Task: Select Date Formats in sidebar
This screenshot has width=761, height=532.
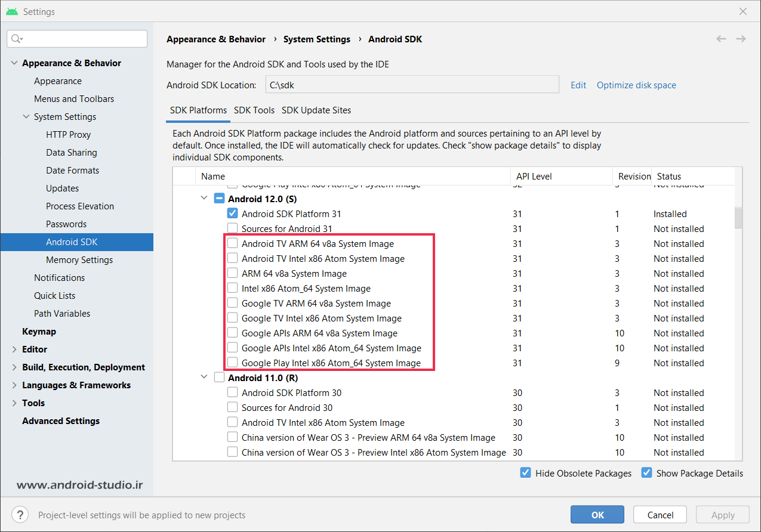Action: click(73, 171)
